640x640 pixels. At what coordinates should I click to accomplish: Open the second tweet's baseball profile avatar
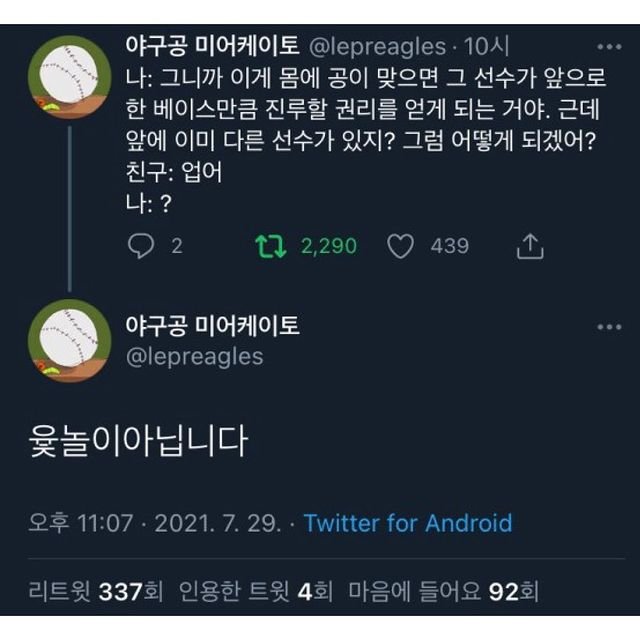pos(69,341)
